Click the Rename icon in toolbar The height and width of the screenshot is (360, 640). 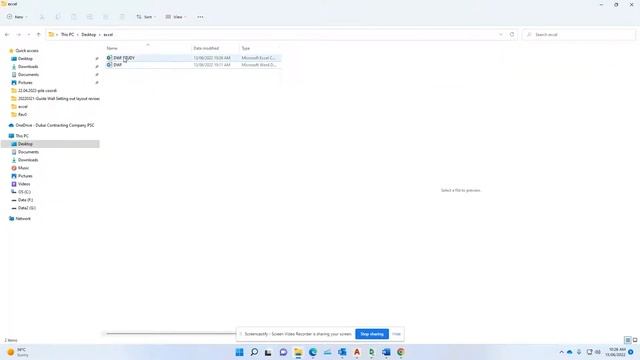(x=90, y=17)
